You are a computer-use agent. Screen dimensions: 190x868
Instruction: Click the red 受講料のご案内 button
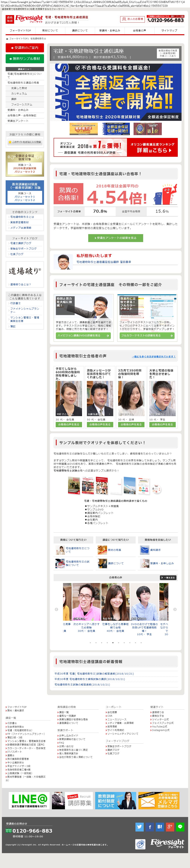pyautogui.click(x=25, y=47)
